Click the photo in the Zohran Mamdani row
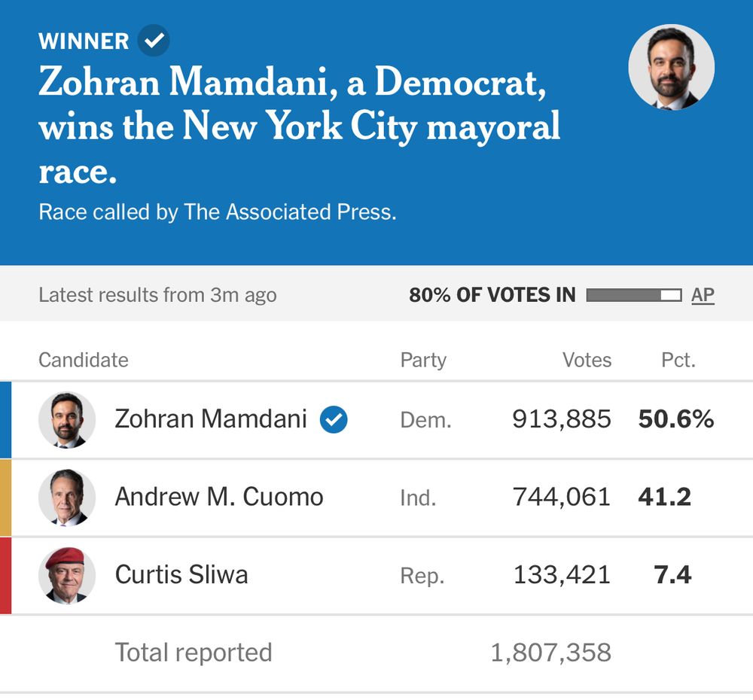Image resolution: width=753 pixels, height=700 pixels. pyautogui.click(x=67, y=420)
